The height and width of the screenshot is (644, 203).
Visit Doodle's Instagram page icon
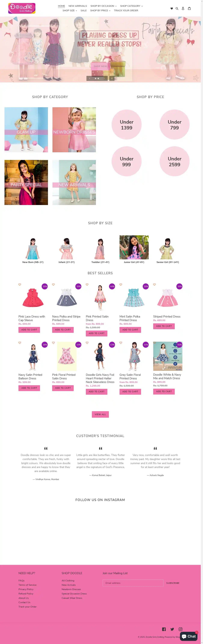[x=180, y=629]
